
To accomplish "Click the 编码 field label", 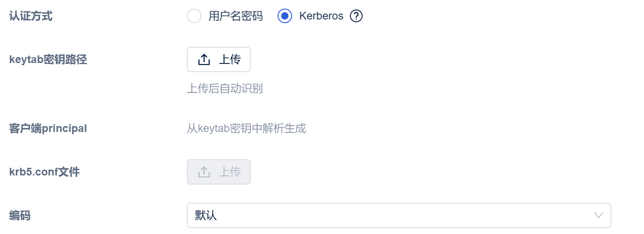I will tap(20, 215).
